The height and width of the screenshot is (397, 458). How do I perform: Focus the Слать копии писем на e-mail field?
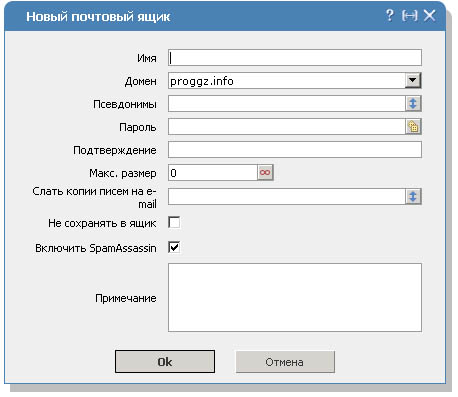pos(286,196)
